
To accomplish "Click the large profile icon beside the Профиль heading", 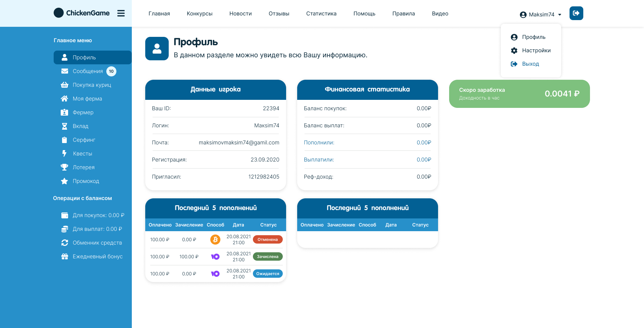I will (157, 49).
